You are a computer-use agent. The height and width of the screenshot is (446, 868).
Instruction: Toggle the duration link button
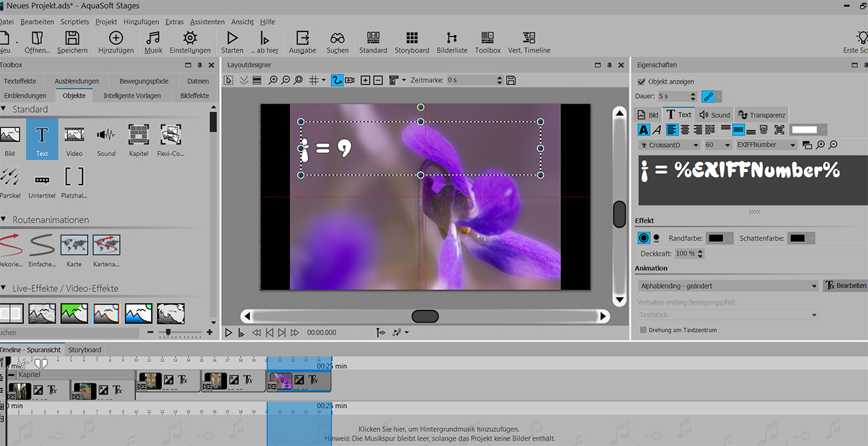point(708,97)
